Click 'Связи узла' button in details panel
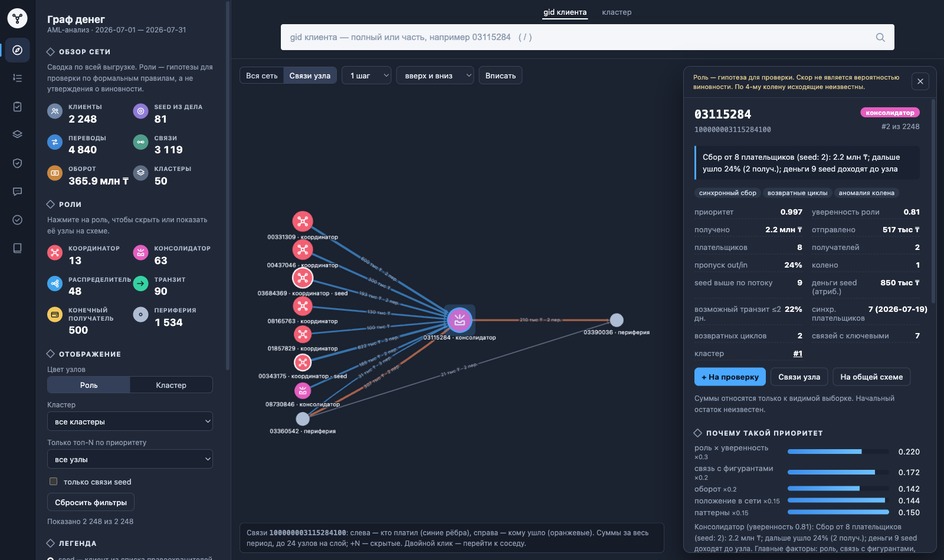 point(799,377)
